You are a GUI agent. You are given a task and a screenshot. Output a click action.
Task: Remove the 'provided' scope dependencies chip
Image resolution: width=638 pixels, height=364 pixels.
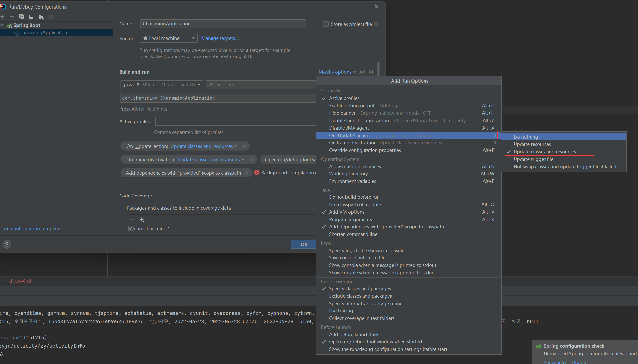tap(247, 173)
